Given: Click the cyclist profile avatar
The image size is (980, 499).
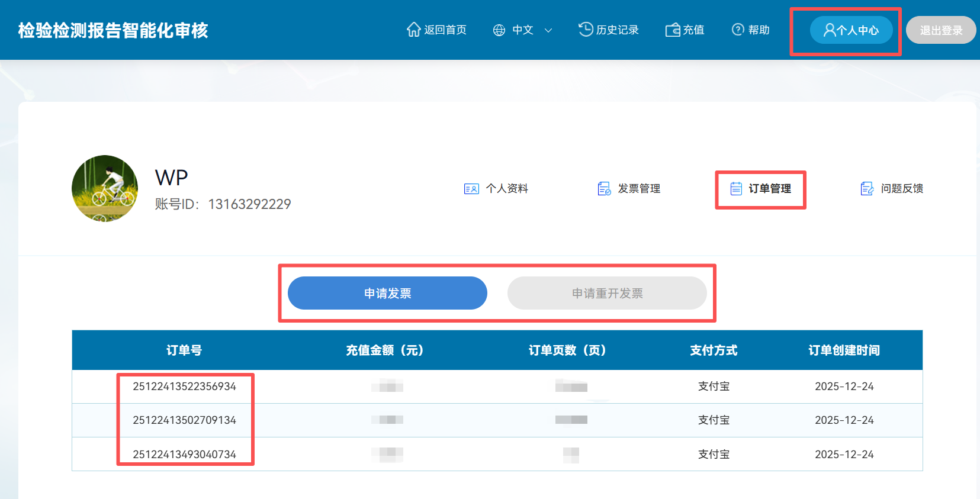Looking at the screenshot, I should click(x=105, y=189).
